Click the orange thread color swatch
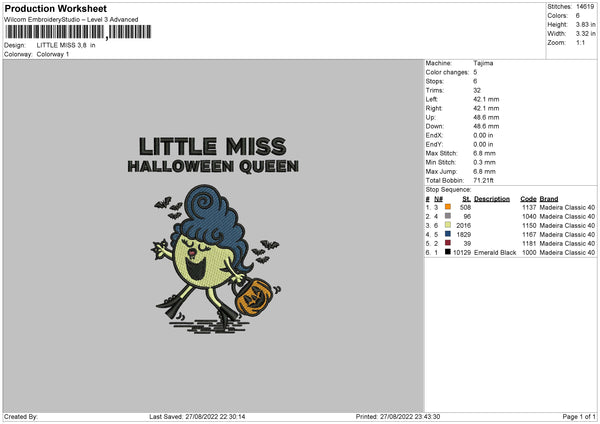Image resolution: width=600 pixels, height=424 pixels. 448,207
